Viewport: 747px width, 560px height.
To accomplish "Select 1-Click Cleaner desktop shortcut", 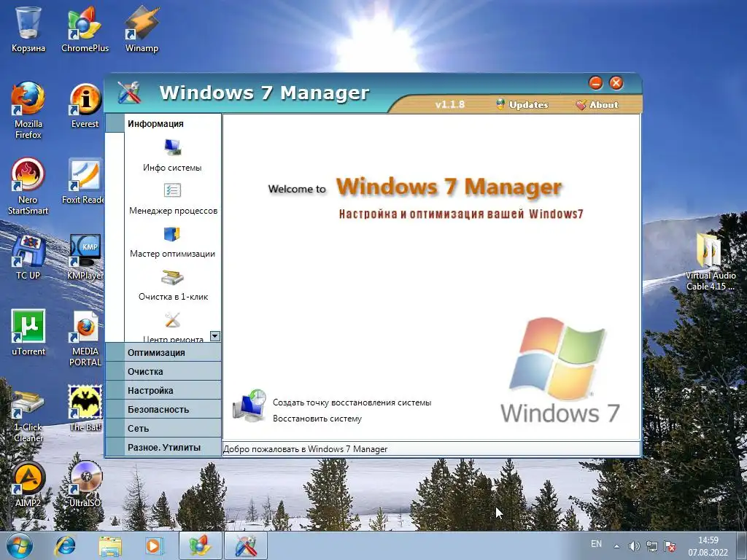I will pyautogui.click(x=28, y=416).
